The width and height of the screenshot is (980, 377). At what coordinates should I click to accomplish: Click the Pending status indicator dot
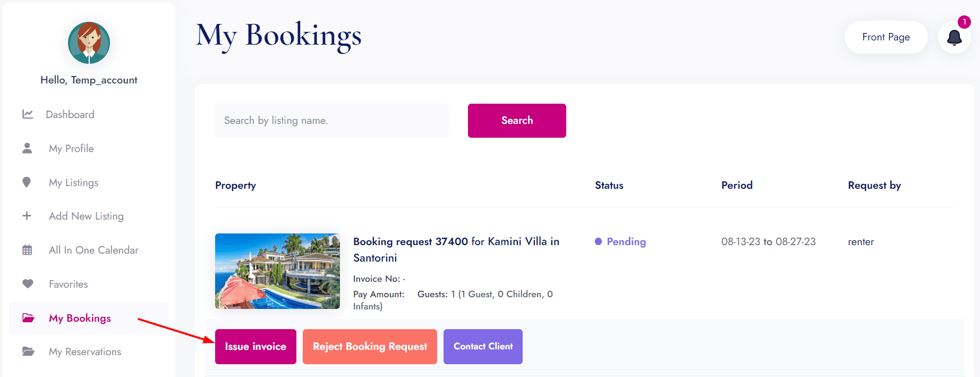coord(598,241)
